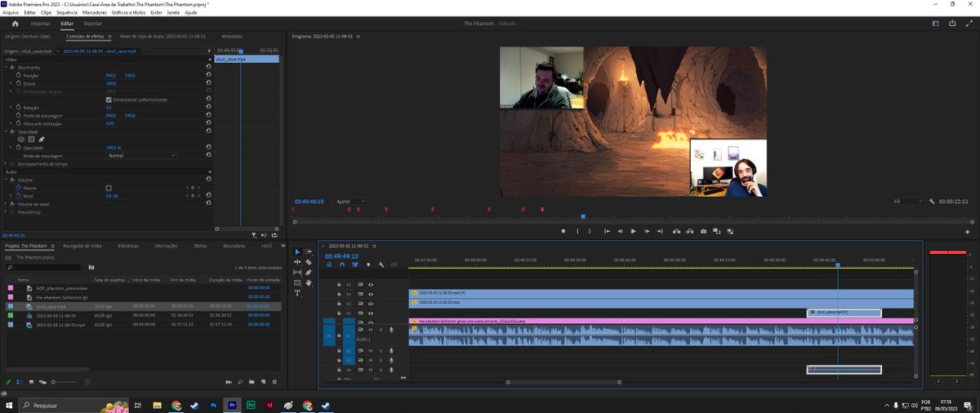Screen dimensions: 980x413
Task: Collapse the Opacidade effect group
Action: 7,131
